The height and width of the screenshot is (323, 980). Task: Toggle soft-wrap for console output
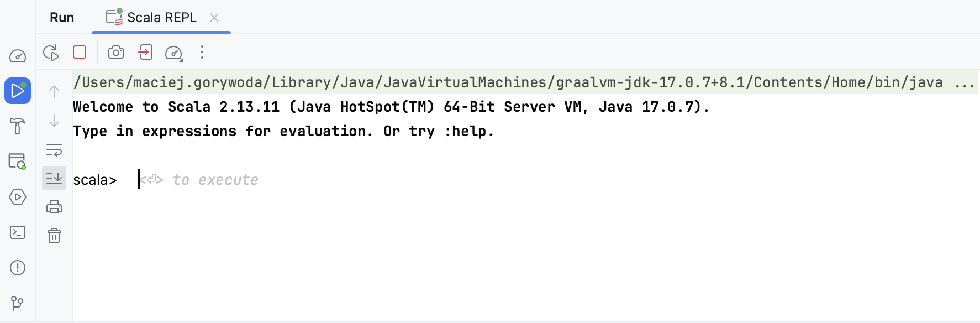54,150
